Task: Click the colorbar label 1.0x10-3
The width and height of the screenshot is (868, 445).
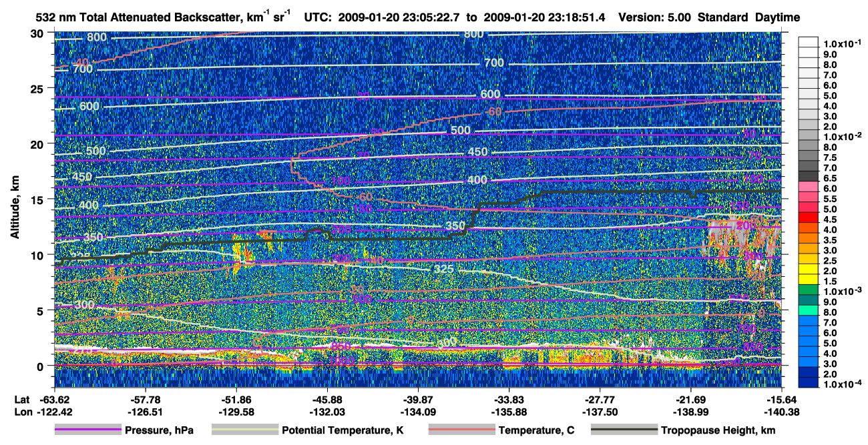Action: coord(841,292)
